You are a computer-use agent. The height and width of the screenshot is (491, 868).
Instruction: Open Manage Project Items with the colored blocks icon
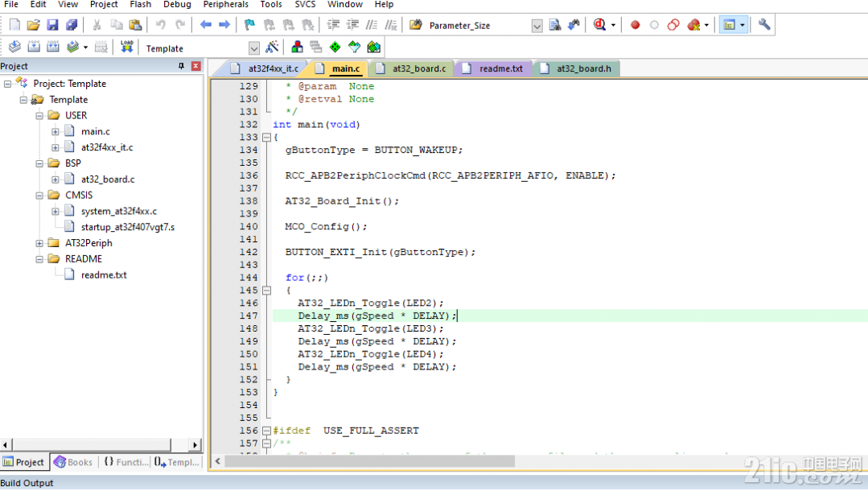tap(298, 47)
